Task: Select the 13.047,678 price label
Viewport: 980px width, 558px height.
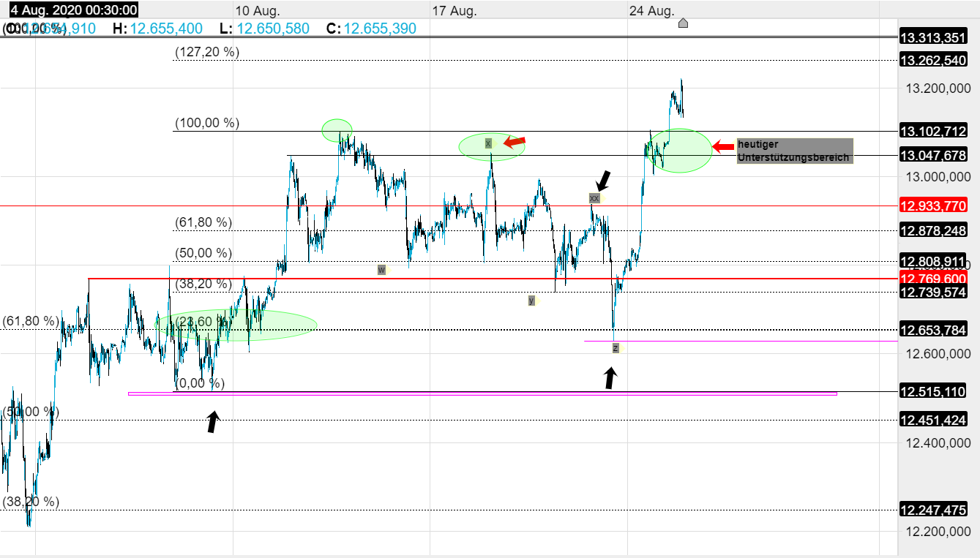Action: tap(933, 155)
